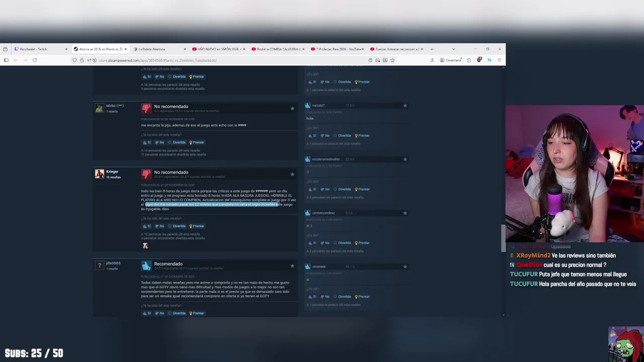
Task: Vote Sí on Krieger's review
Action: [x=147, y=226]
